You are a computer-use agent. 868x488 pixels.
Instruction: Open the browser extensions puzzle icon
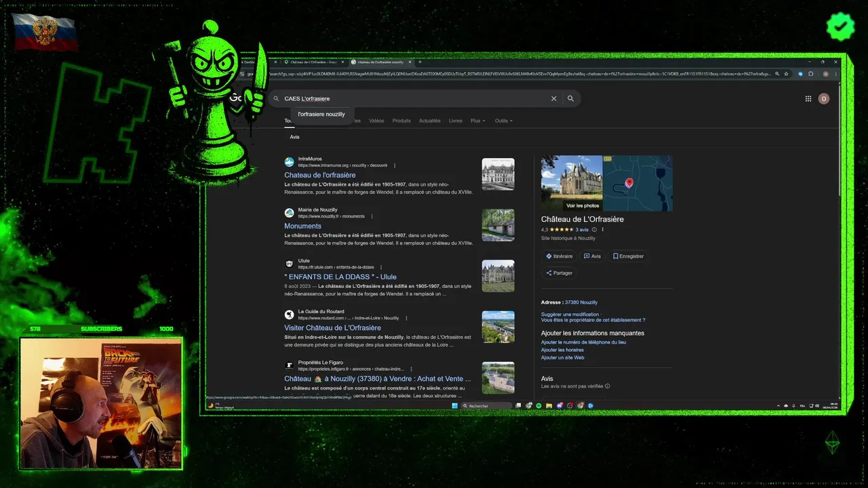(810, 73)
